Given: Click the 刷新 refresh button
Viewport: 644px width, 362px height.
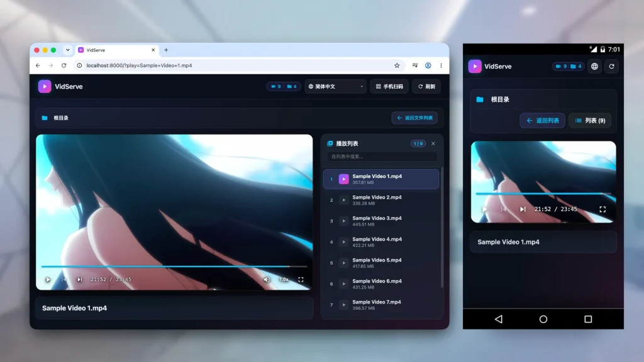Looking at the screenshot, I should point(426,87).
